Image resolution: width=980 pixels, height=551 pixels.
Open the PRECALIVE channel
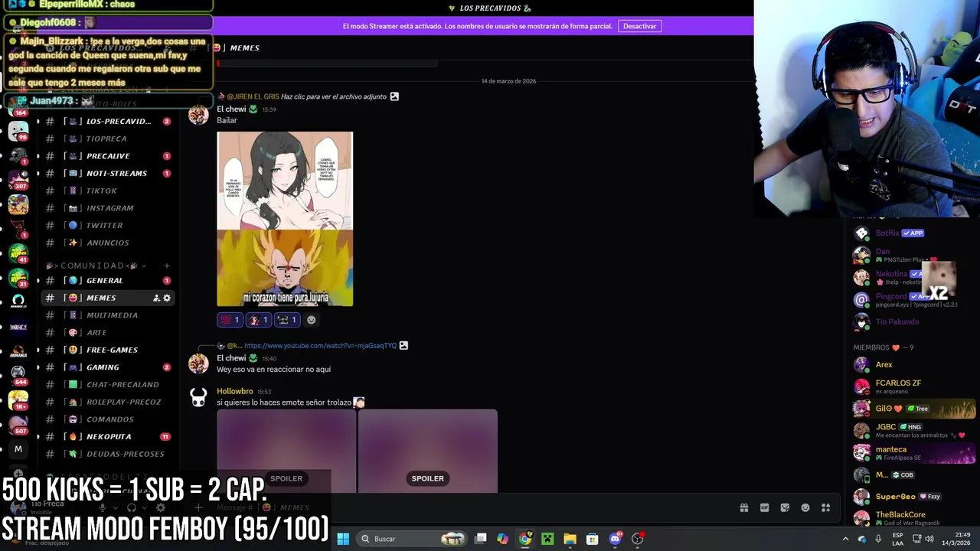coord(108,156)
